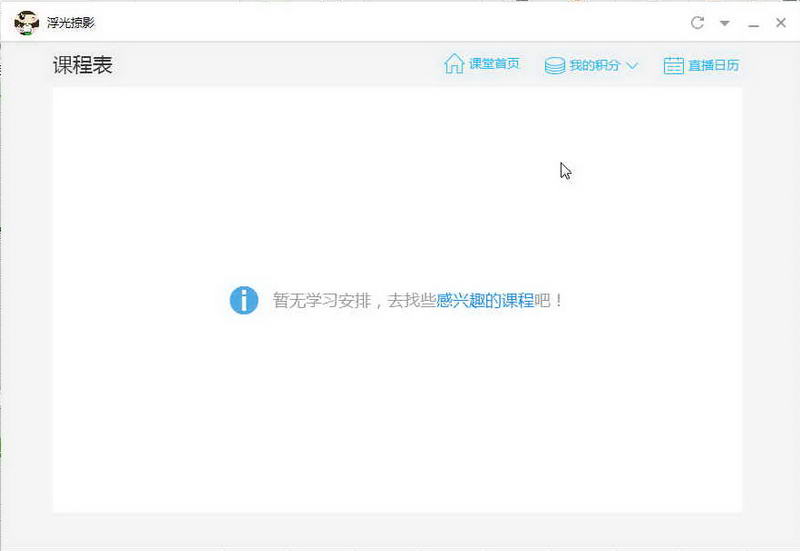The width and height of the screenshot is (800, 551).
Task: Open 我的积分 menu
Action: [594, 65]
